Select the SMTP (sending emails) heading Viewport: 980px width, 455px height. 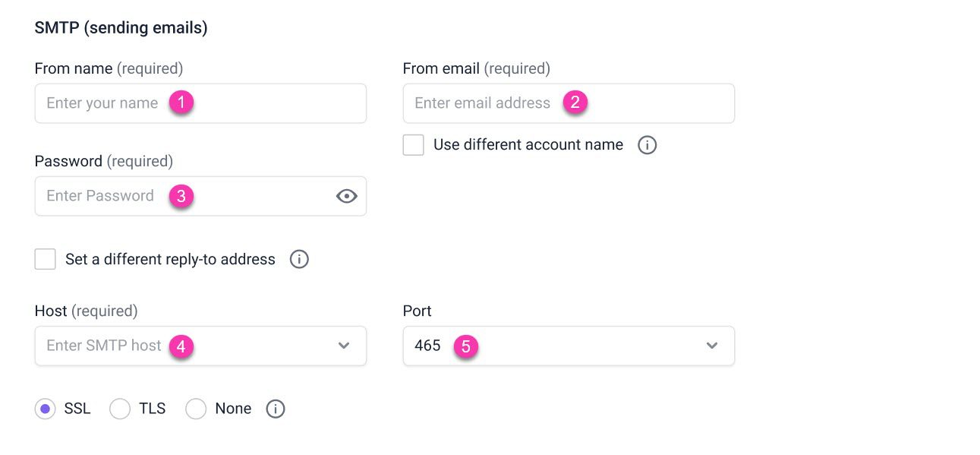pos(121,27)
